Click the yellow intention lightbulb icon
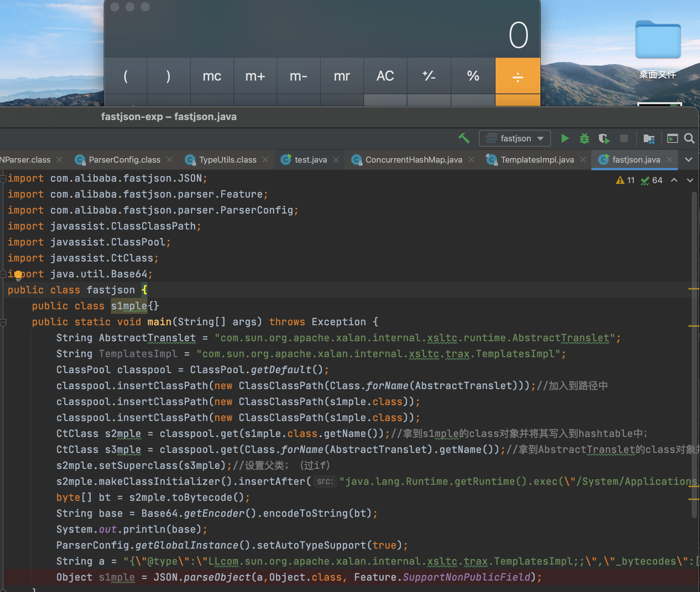 (x=18, y=275)
